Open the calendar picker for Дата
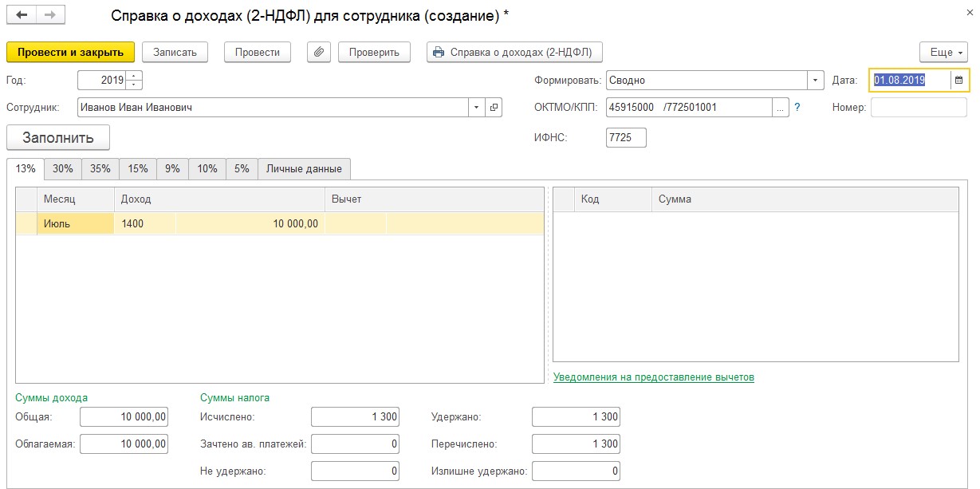The height and width of the screenshot is (489, 980). click(958, 81)
